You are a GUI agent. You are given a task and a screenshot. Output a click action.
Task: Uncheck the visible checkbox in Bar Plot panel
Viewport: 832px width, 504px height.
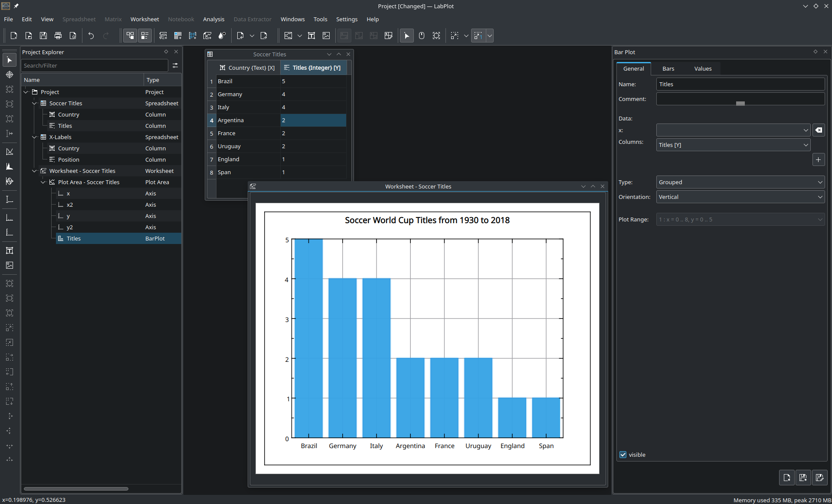tap(623, 455)
